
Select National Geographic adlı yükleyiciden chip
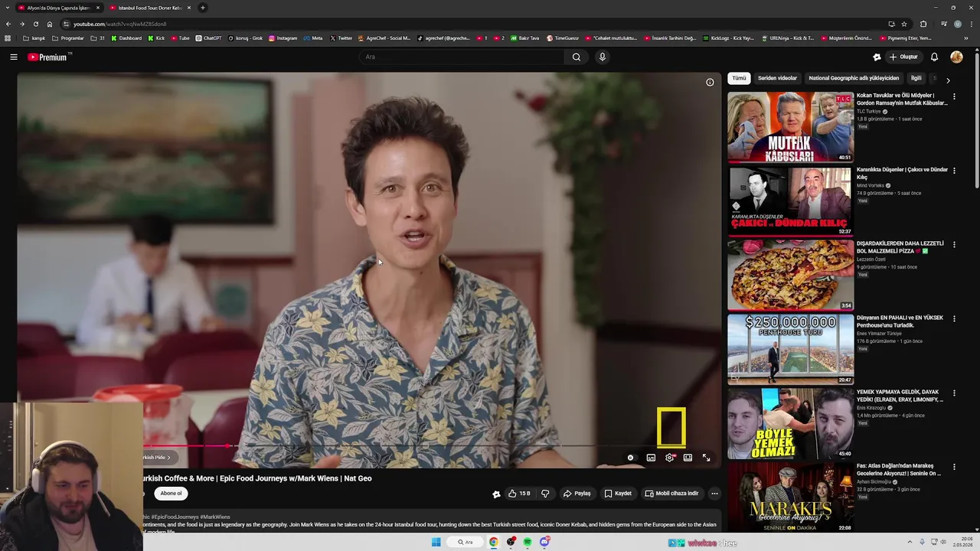click(x=854, y=78)
